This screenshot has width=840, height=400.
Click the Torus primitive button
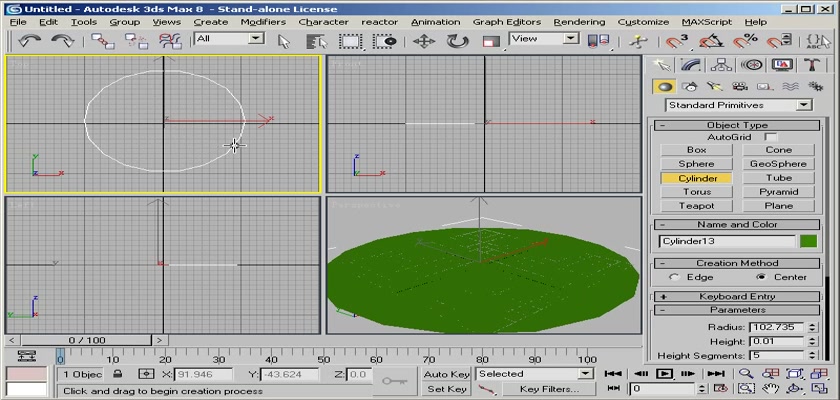click(696, 192)
